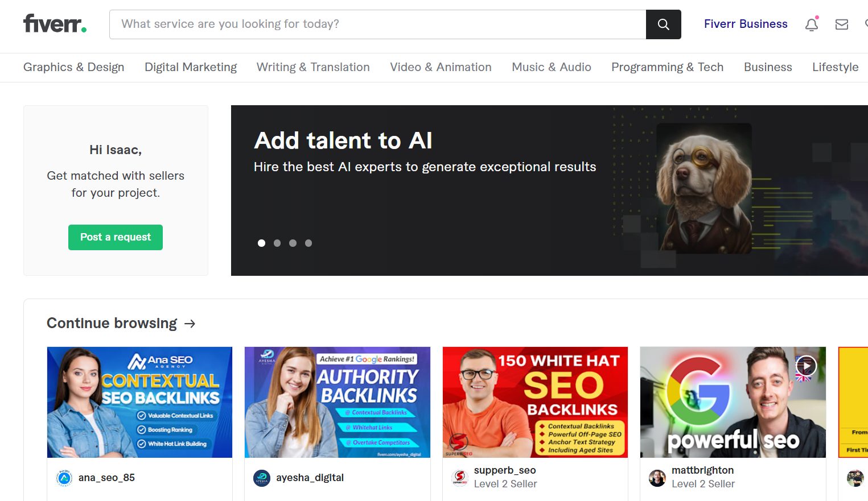Image resolution: width=868 pixels, height=501 pixels.
Task: Play the mattbrighton gig video
Action: point(806,366)
